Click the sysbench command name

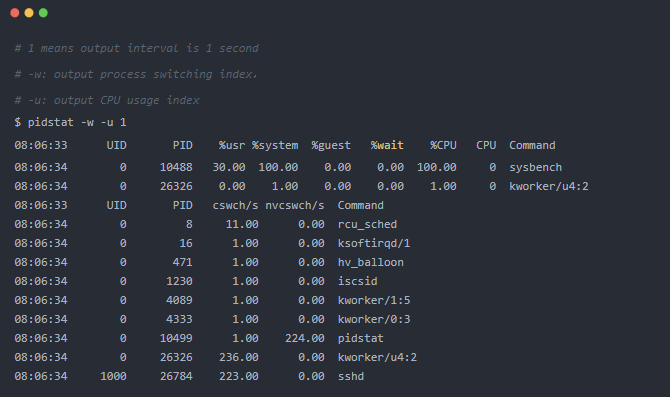coord(535,168)
